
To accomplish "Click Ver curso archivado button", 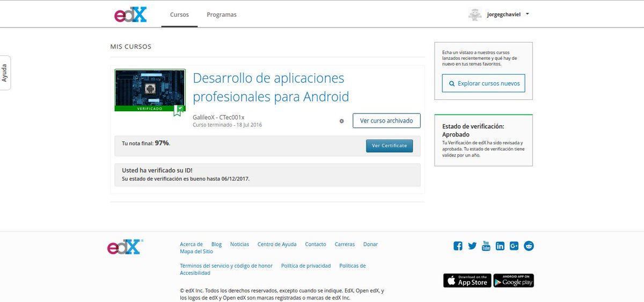I will click(386, 121).
